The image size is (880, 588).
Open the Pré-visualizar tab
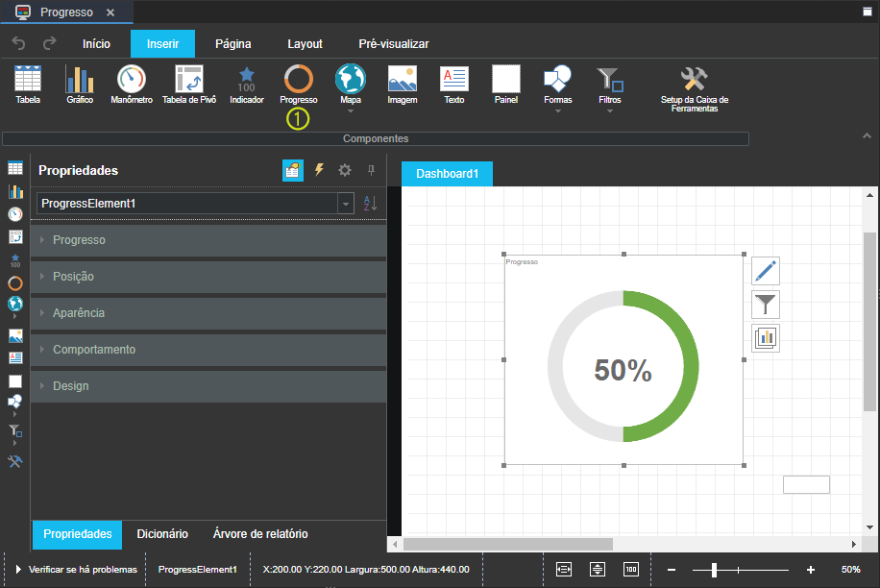(394, 44)
